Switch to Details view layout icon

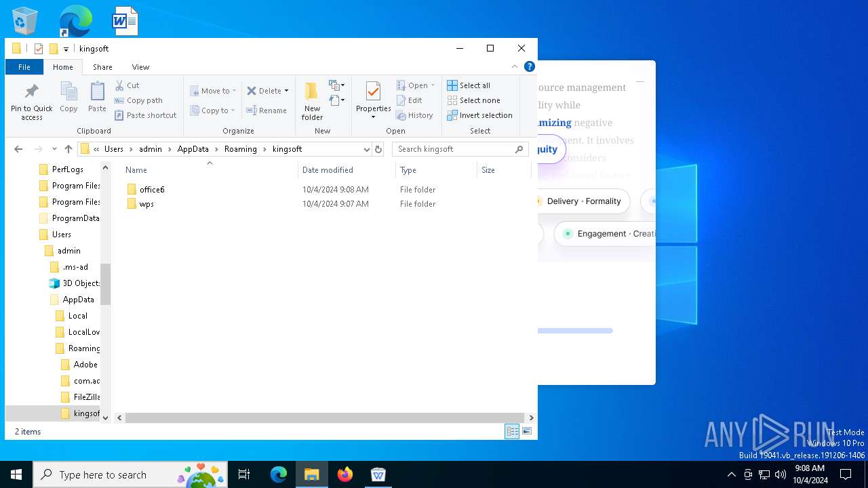(512, 431)
